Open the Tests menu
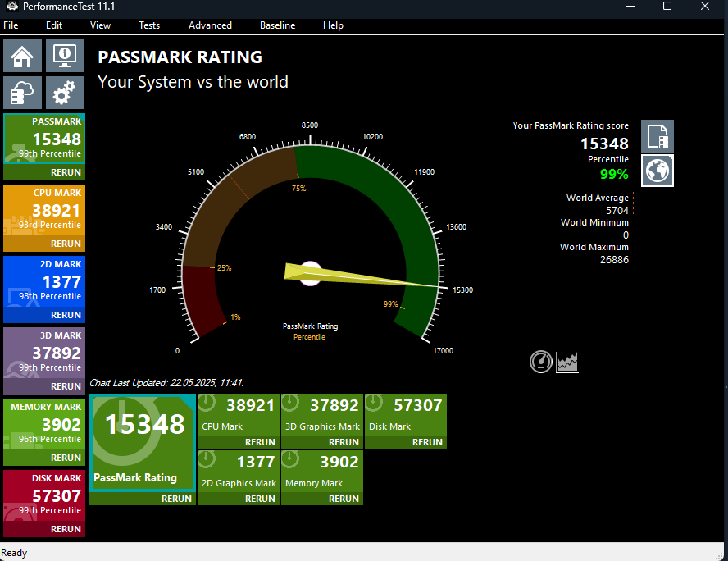The image size is (728, 561). (x=149, y=25)
